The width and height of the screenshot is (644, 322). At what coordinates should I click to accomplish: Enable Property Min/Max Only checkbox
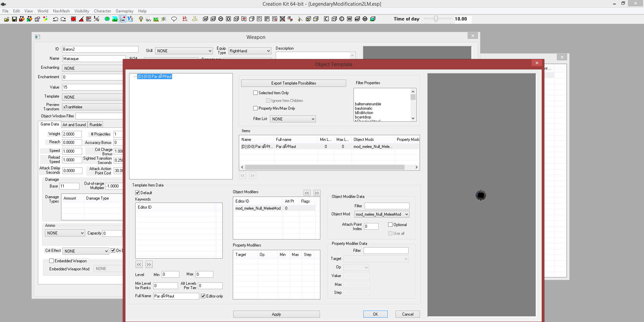pyautogui.click(x=255, y=108)
